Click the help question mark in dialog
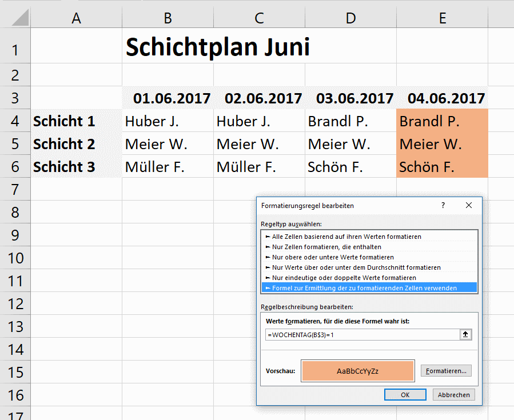 point(443,205)
